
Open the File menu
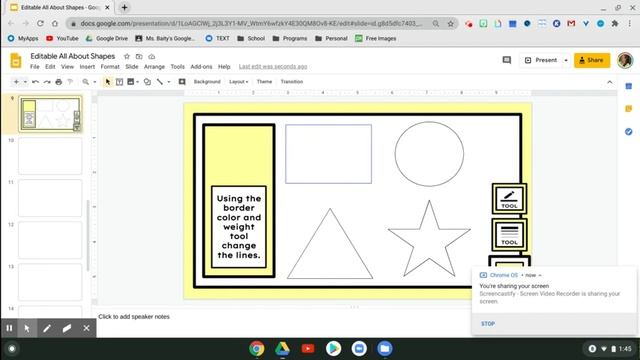click(35, 67)
